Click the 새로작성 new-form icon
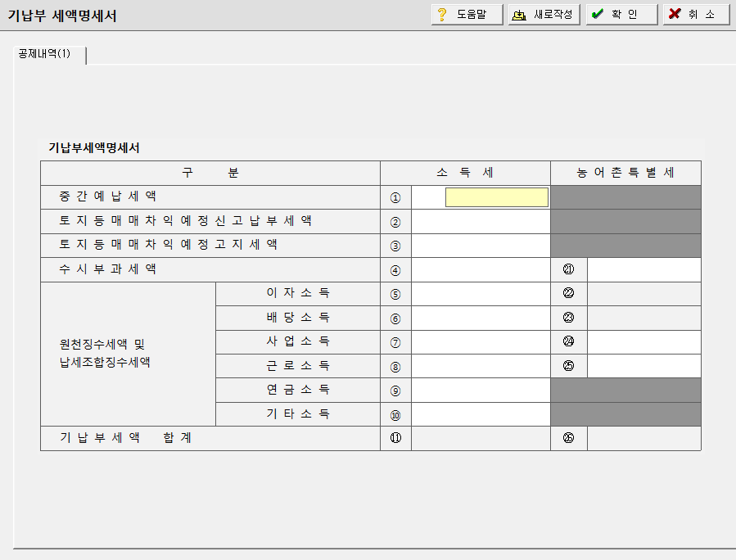 click(x=519, y=15)
